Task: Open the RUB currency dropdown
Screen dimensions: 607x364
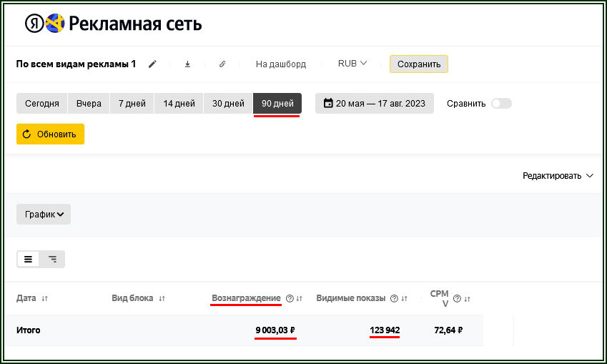Action: (352, 64)
